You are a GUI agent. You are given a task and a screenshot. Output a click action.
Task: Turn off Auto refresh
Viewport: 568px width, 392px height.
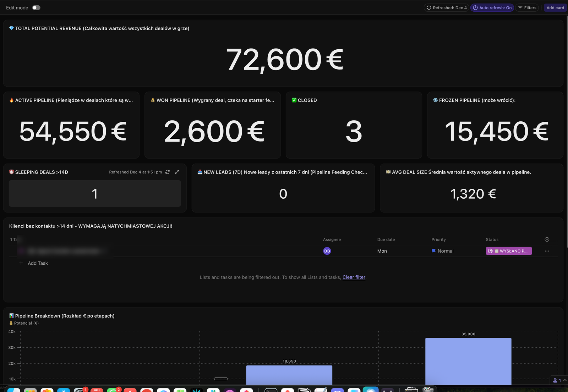(x=492, y=7)
